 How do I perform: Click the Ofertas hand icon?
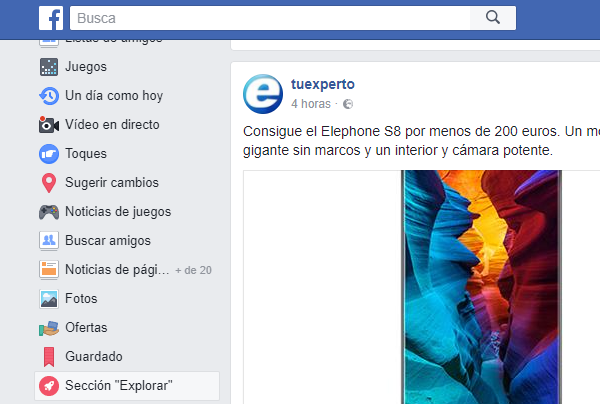pyautogui.click(x=49, y=328)
